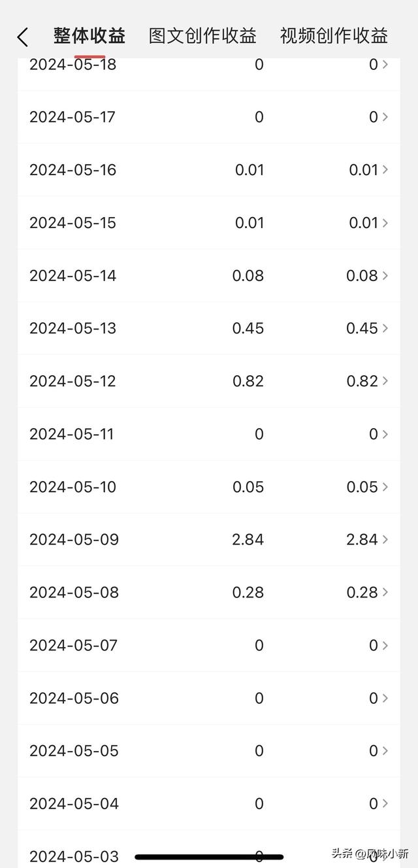Tap the 2.84 total earnings value
Image resolution: width=418 pixels, height=868 pixels.
coord(248,539)
